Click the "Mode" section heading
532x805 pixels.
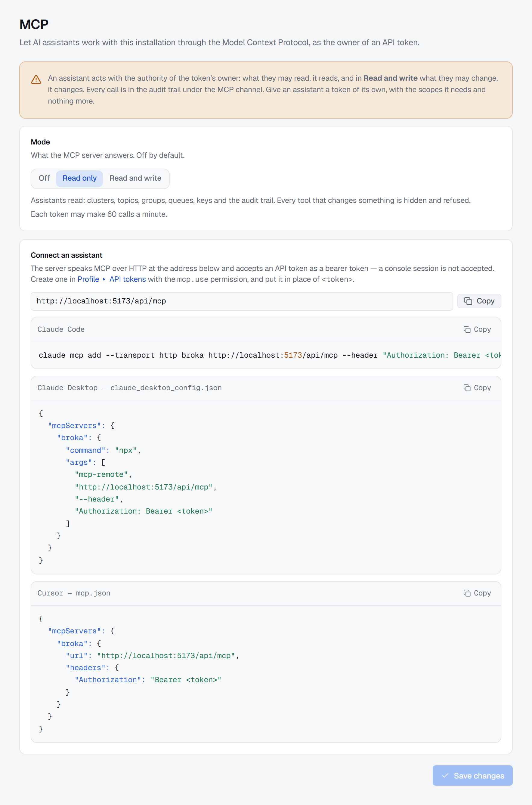[40, 142]
